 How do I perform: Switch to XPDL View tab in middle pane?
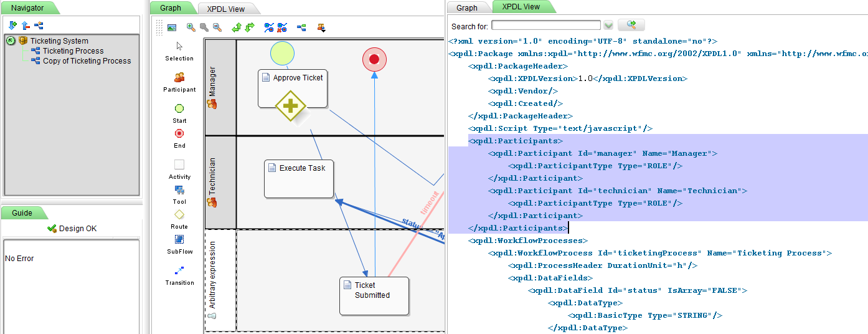click(225, 9)
